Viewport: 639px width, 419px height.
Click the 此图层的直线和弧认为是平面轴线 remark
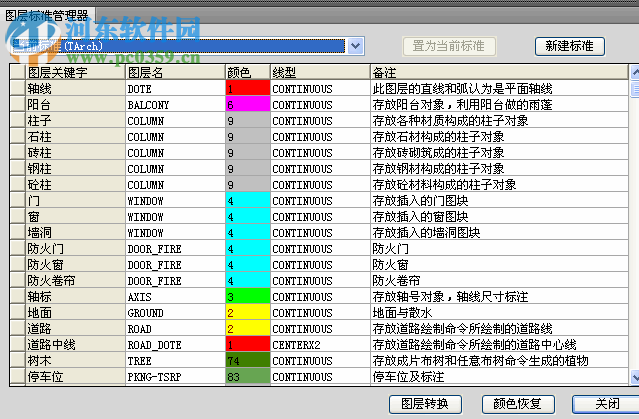pos(499,88)
